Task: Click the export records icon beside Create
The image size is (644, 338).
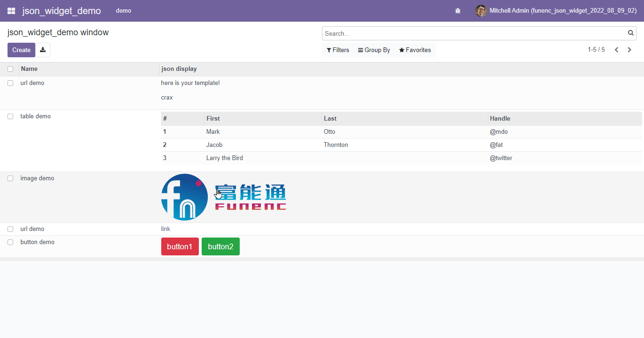Action: 43,50
